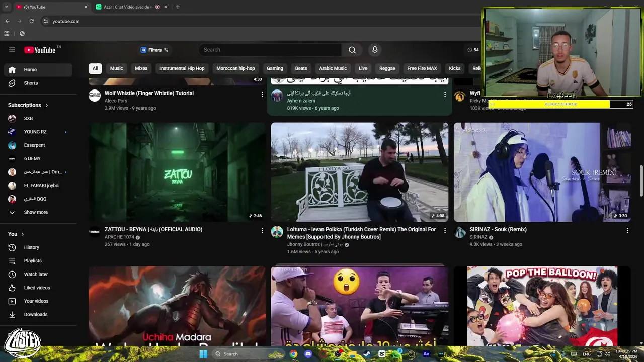The width and height of the screenshot is (644, 362).
Task: Select the Mixes filter chip
Action: 141,68
